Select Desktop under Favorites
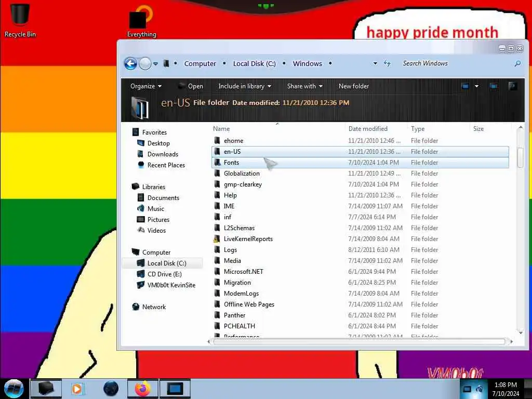The height and width of the screenshot is (399, 532). coord(158,143)
